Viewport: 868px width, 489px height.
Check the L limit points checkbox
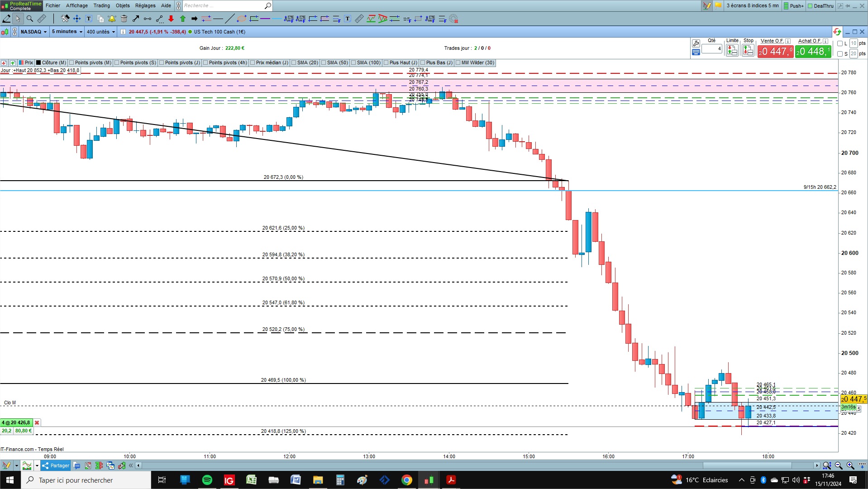(840, 43)
